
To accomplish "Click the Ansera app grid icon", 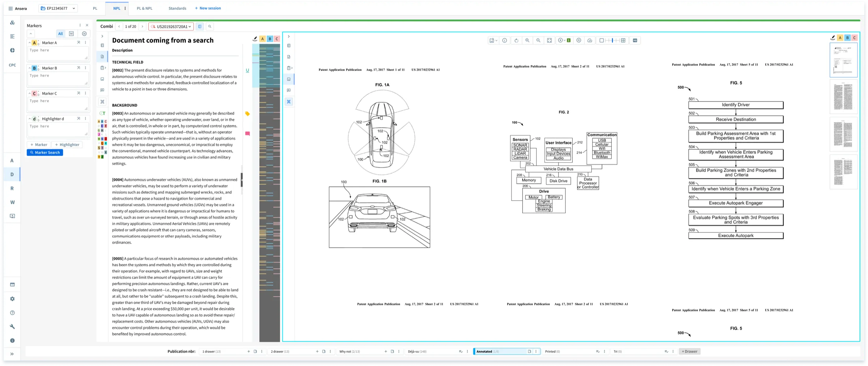I will (10, 8).
